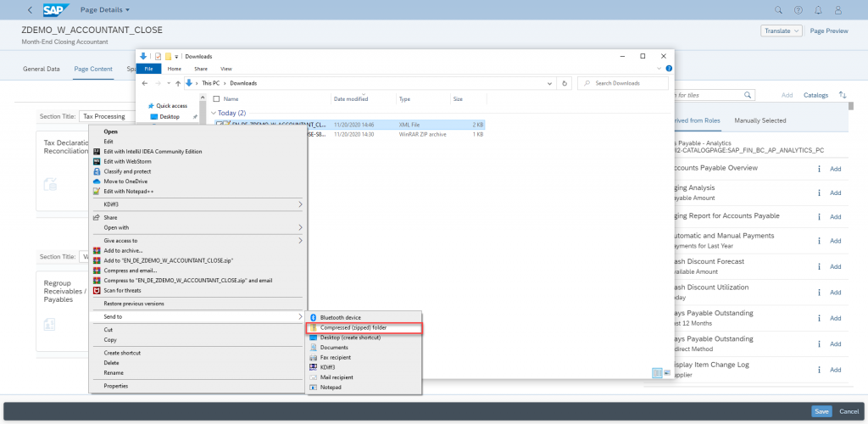Viewport: 868px width, 424px height.
Task: Click the Save button
Action: coord(821,411)
